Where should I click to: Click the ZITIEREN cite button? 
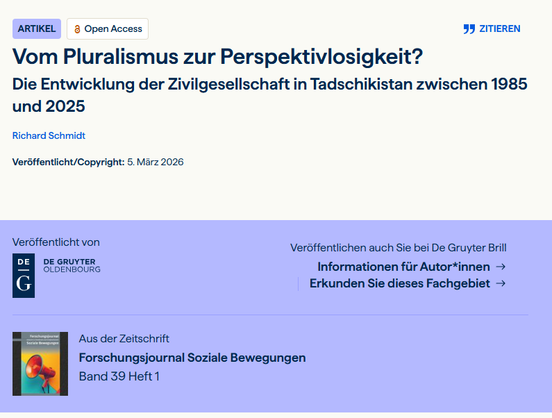tap(492, 29)
